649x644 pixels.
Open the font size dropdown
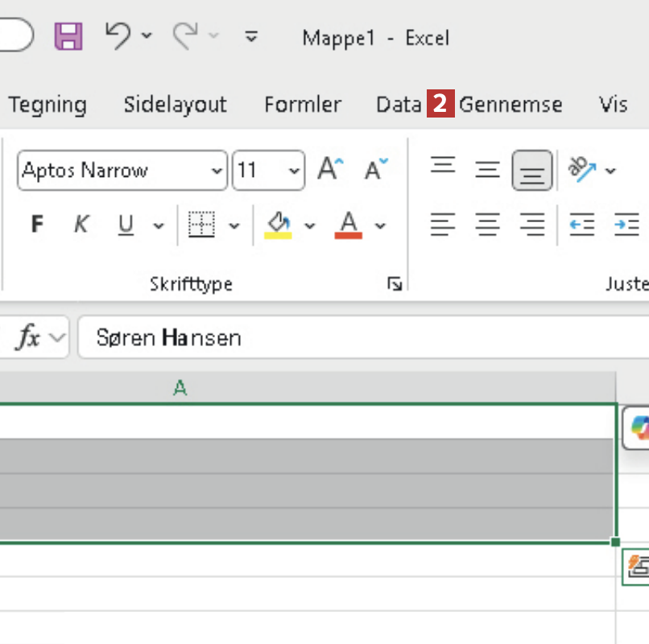(x=294, y=171)
